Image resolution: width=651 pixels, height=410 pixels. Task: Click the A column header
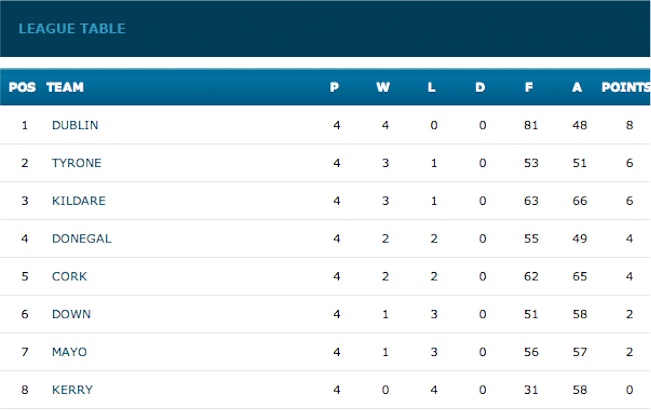point(577,87)
